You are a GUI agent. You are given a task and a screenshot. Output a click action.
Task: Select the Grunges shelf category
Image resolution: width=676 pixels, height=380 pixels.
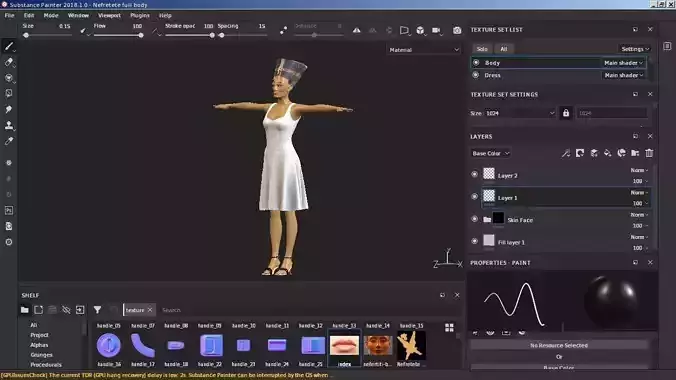pos(41,355)
